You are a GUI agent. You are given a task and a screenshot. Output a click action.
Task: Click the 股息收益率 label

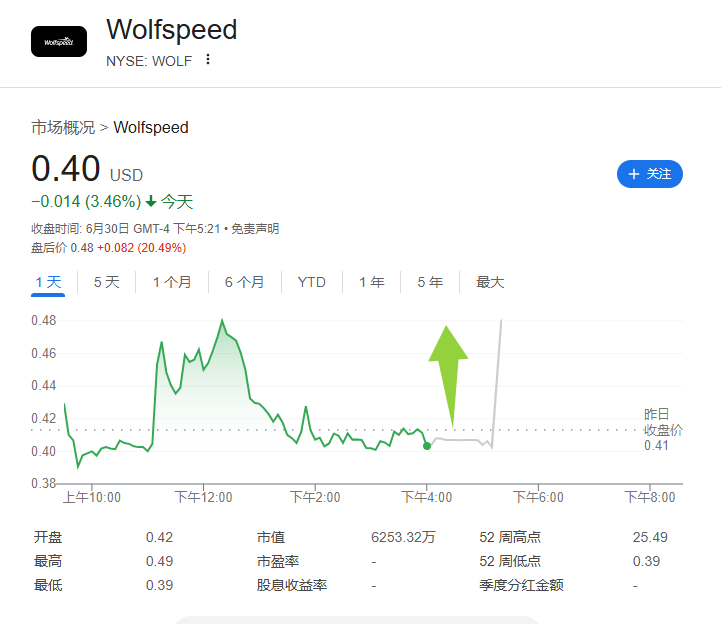tap(292, 585)
